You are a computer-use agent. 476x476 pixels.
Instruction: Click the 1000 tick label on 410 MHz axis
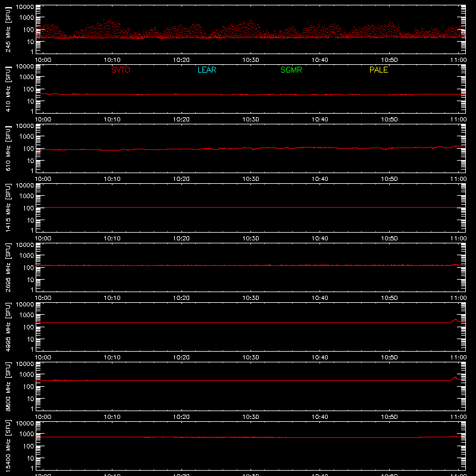click(x=27, y=77)
